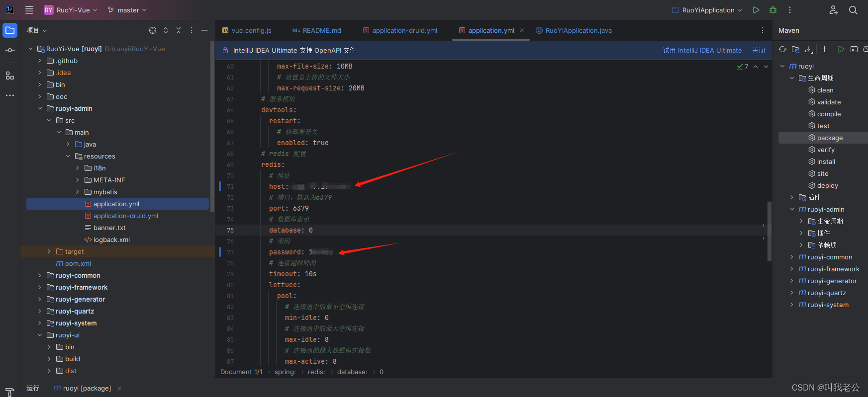Screen dimensions: 868x397
Task: Collapse ruoyi-admin folder in project tree
Action: coord(40,108)
